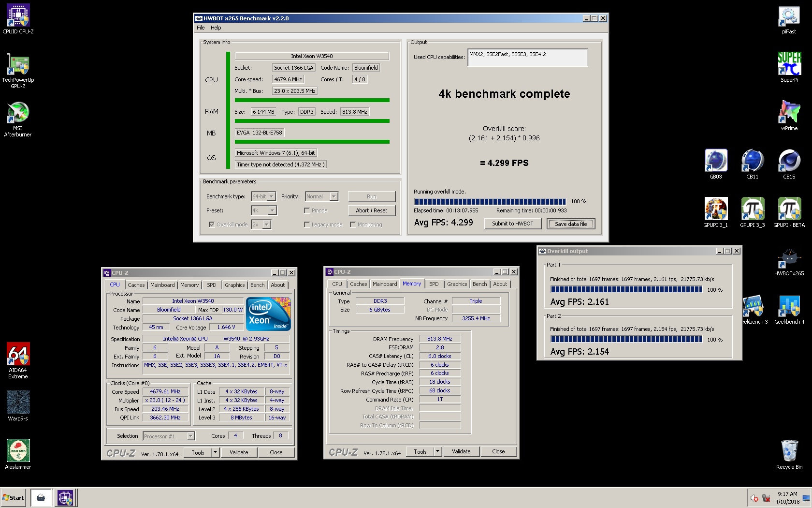Switch to Mainboard tab in left CPU-Z window

pyautogui.click(x=162, y=285)
